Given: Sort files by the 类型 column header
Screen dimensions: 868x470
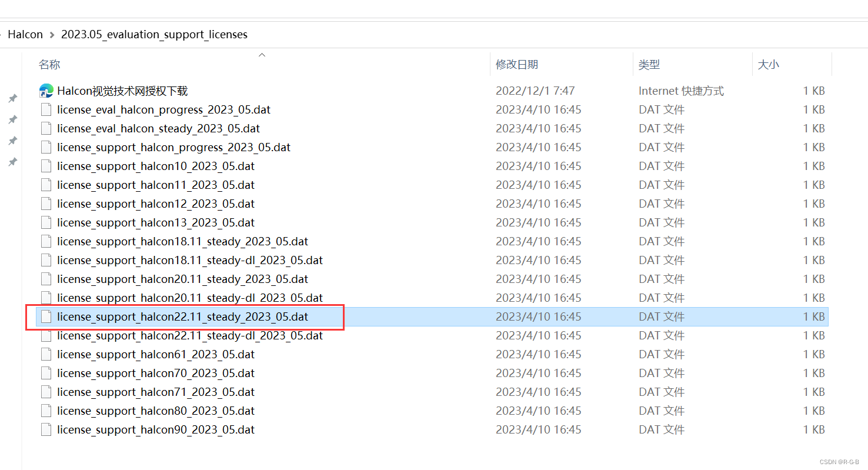Looking at the screenshot, I should (x=649, y=65).
